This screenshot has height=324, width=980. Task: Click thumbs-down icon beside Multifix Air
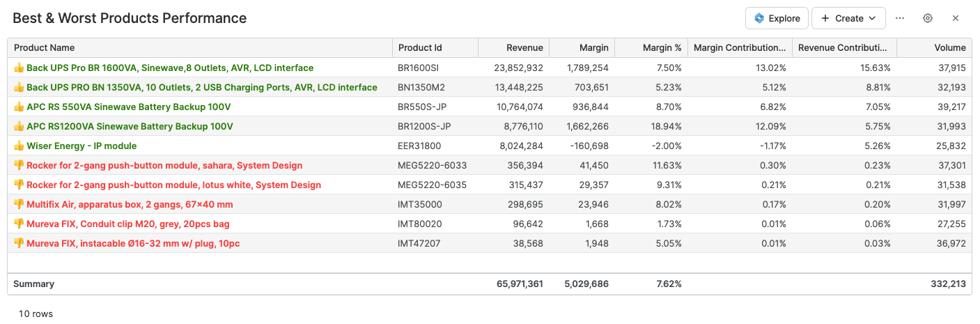tap(19, 205)
